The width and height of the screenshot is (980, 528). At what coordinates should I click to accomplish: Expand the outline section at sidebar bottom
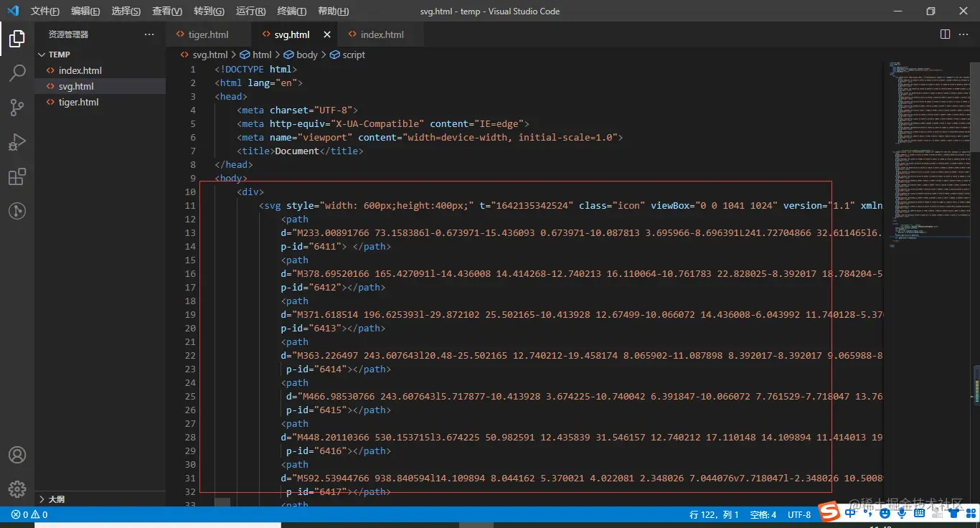pos(56,499)
